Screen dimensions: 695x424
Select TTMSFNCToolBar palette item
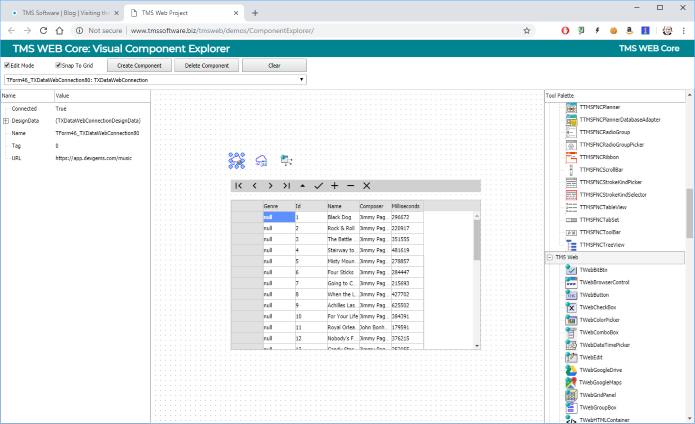(600, 232)
